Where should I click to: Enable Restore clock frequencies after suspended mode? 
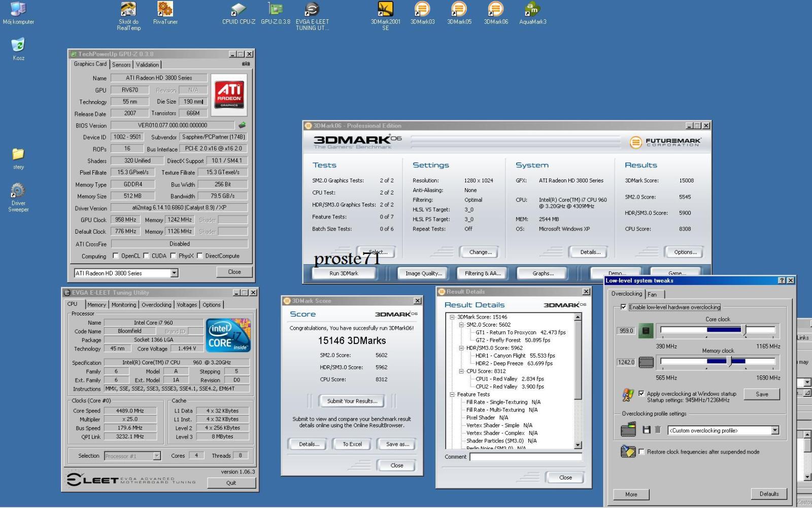642,452
